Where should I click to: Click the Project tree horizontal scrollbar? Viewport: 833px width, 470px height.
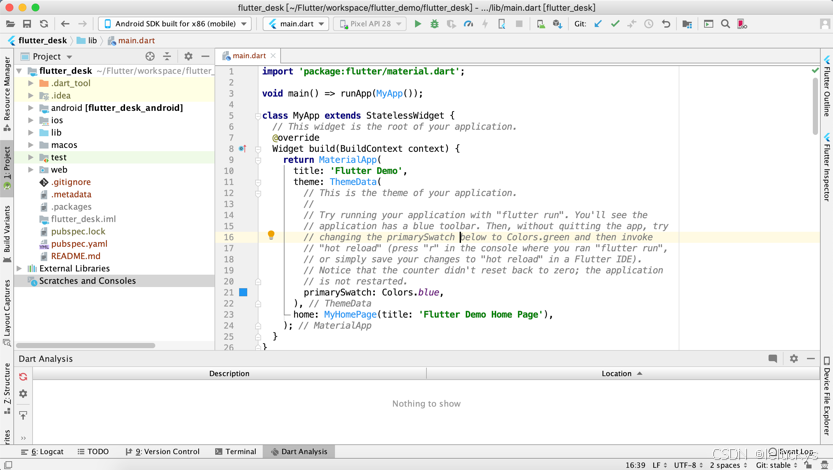point(86,345)
